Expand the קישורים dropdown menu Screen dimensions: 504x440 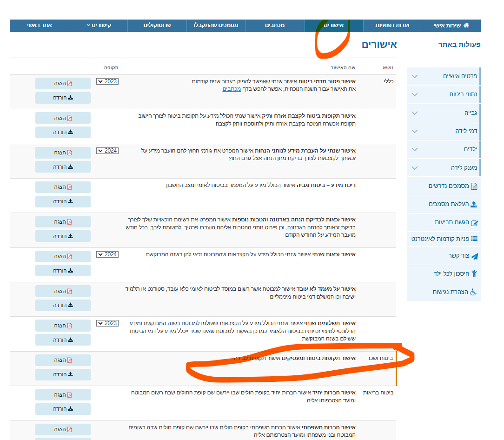click(x=99, y=26)
